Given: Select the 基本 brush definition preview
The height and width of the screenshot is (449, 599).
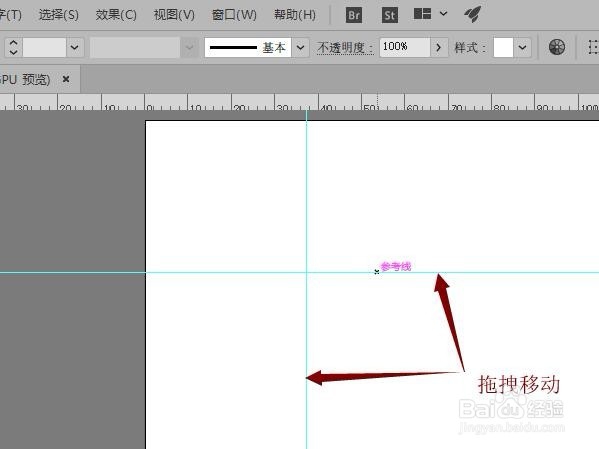Looking at the screenshot, I should coord(248,47).
